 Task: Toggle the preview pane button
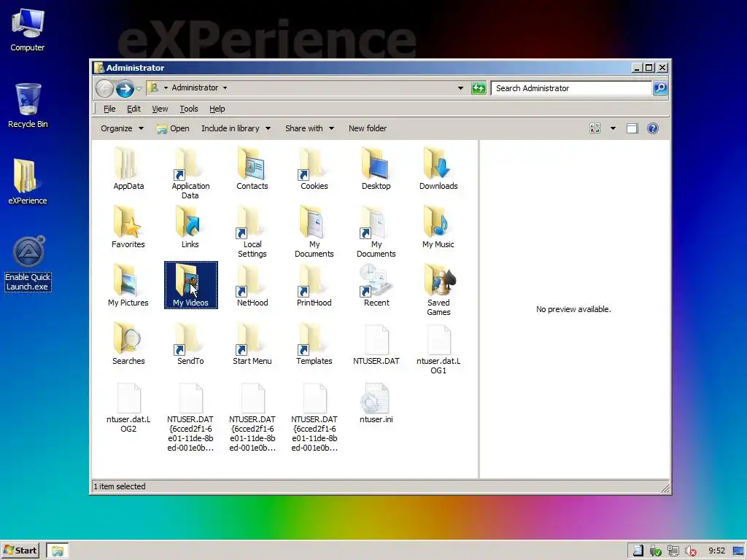[x=632, y=128]
